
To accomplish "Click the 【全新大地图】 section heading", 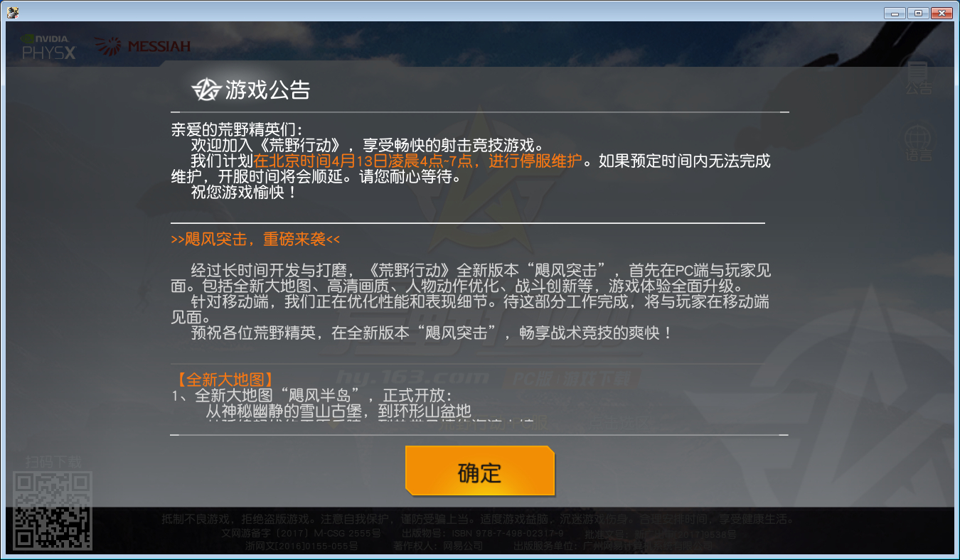I will 223,379.
